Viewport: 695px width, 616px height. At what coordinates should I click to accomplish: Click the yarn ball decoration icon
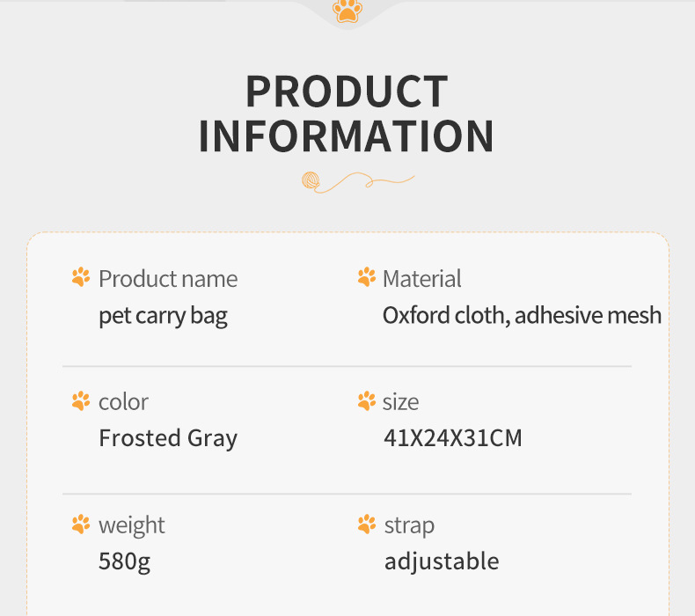point(312,181)
